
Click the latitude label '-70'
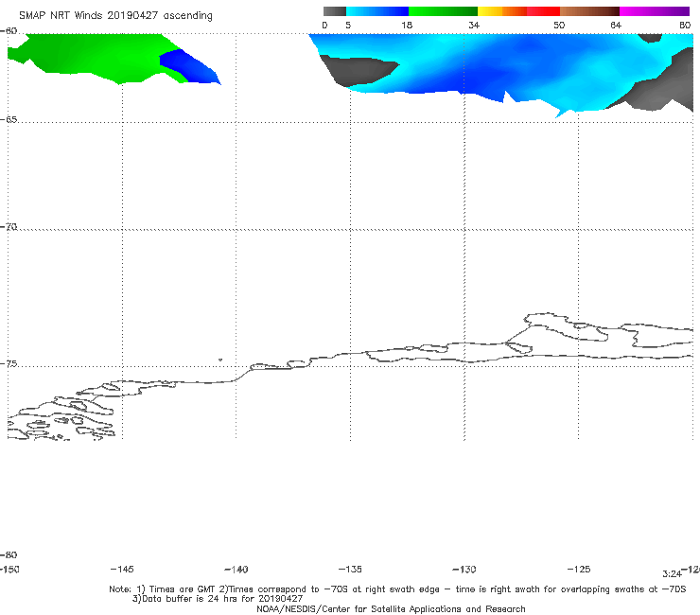click(9, 227)
